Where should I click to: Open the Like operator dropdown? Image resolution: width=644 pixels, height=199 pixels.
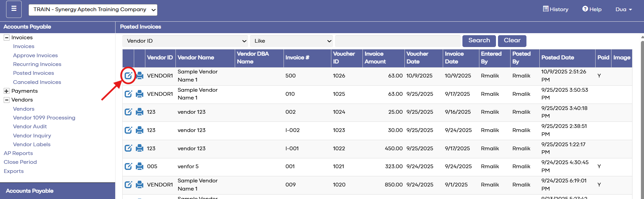tap(291, 41)
